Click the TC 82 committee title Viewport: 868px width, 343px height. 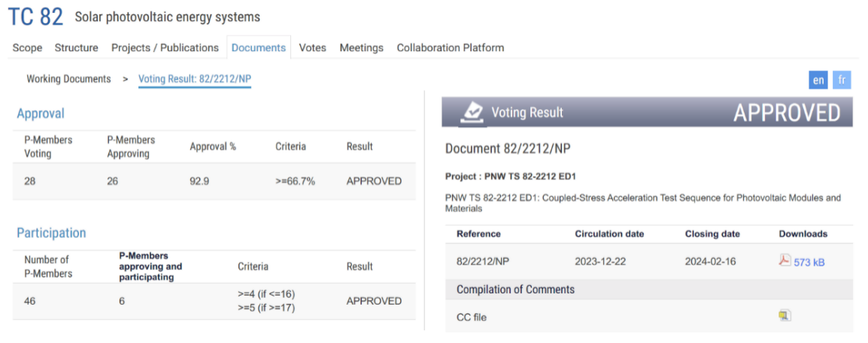point(35,17)
